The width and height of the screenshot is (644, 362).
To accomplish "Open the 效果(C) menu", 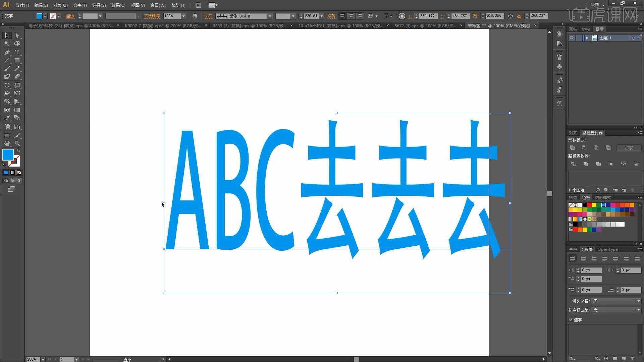I will click(118, 5).
